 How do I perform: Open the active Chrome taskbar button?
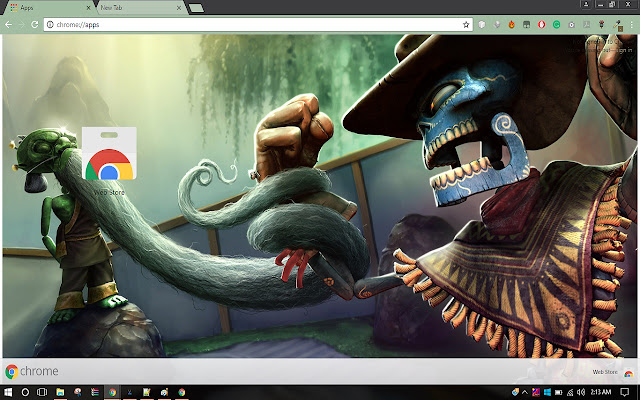112,392
